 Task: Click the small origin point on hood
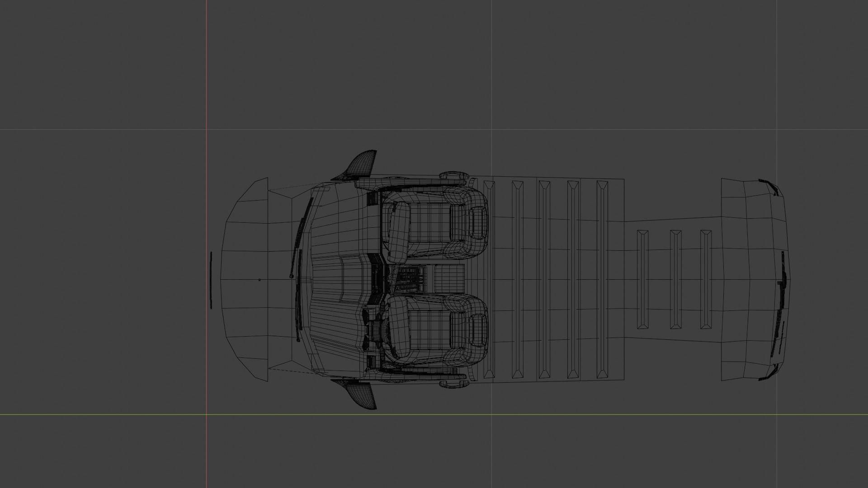[x=259, y=280]
